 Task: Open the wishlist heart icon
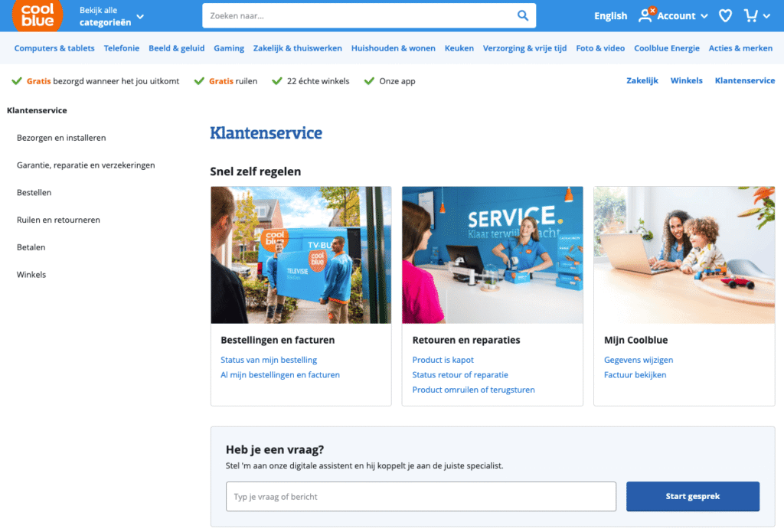[x=725, y=16]
